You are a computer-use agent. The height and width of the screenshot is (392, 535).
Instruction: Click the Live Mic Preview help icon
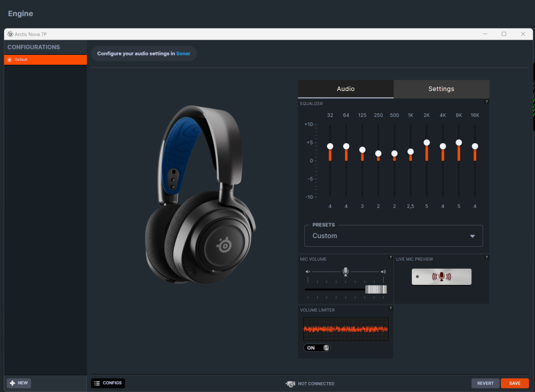point(487,258)
